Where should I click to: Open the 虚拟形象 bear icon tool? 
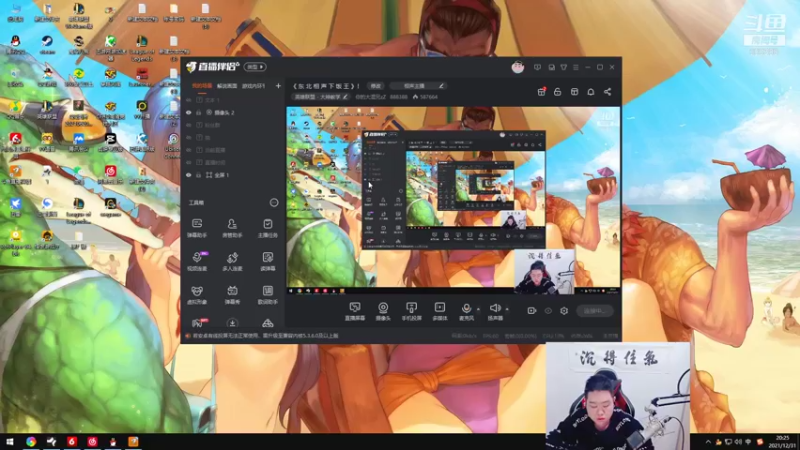point(197,294)
